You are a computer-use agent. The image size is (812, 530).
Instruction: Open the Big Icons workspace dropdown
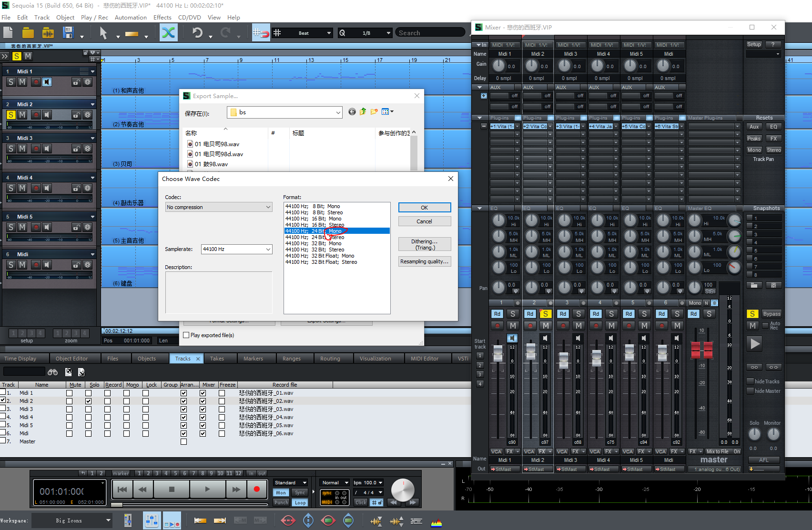point(72,520)
